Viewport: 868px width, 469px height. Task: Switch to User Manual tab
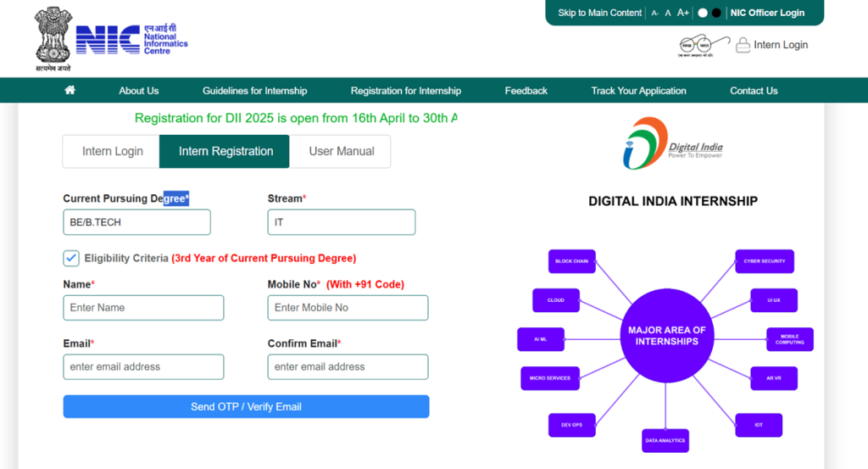click(341, 151)
